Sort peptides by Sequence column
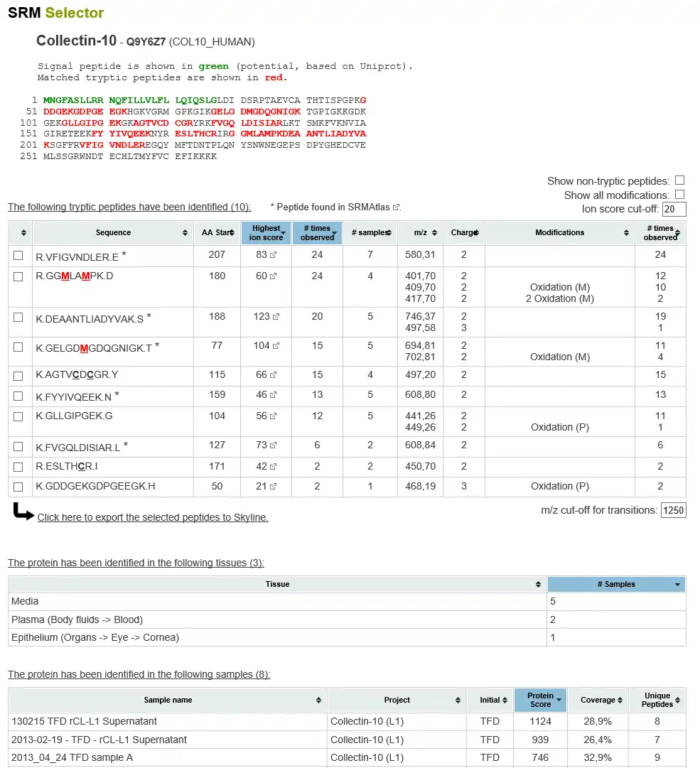 click(x=113, y=232)
